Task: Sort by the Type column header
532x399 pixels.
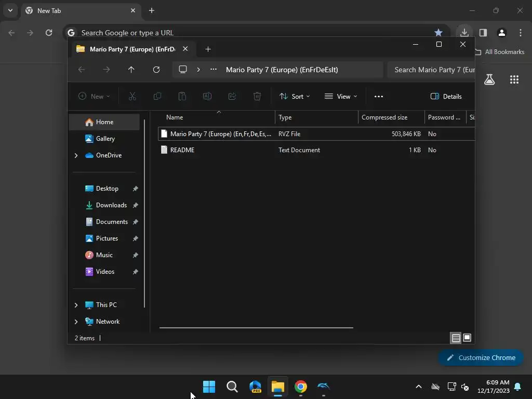Action: pyautogui.click(x=316, y=117)
